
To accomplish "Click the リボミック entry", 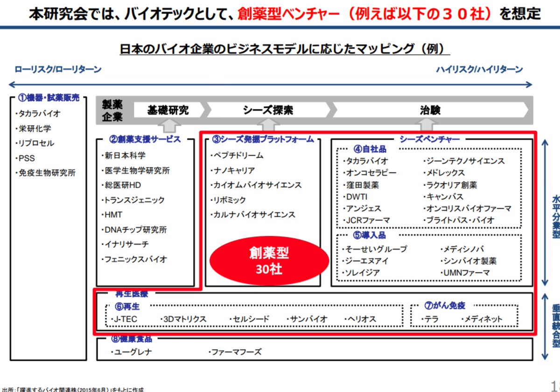I will [x=228, y=200].
